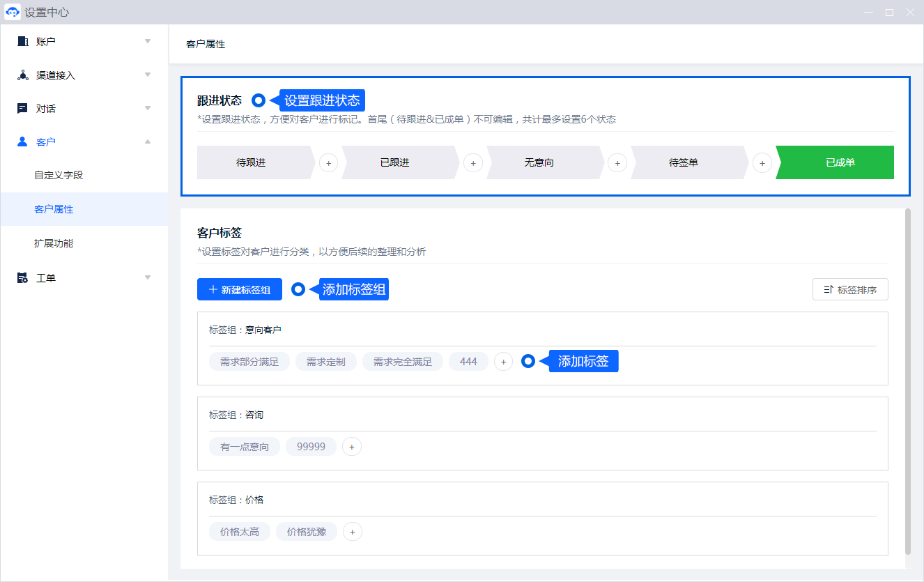Viewport: 924px width, 582px height.
Task: Expand the 工单 section arrow
Action: (148, 277)
